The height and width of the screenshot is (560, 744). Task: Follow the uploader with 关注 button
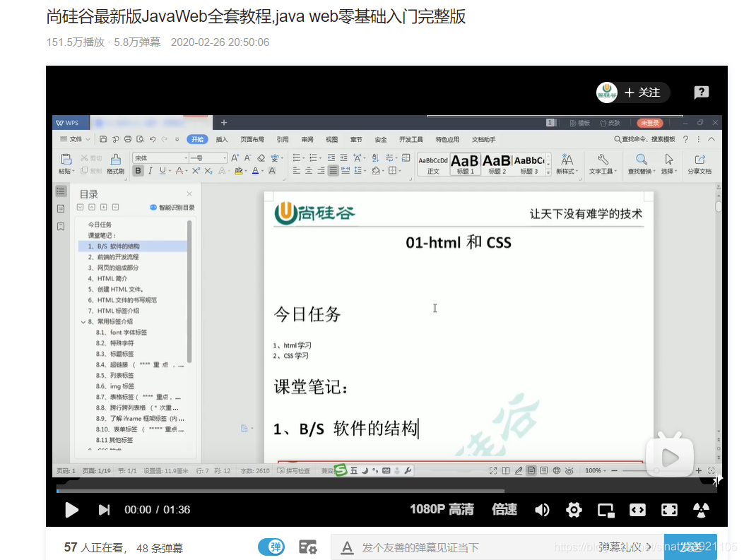pos(642,93)
